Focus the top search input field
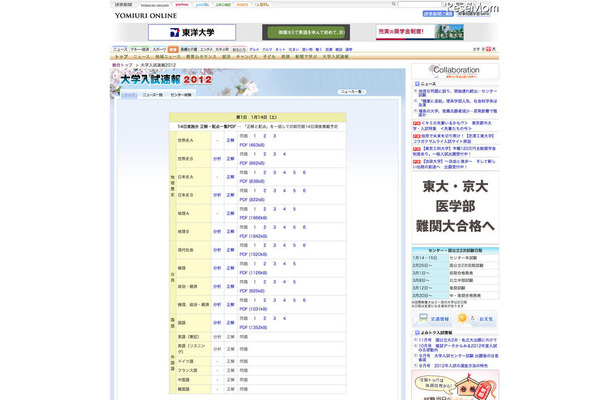The image size is (610, 400). tap(419, 4)
